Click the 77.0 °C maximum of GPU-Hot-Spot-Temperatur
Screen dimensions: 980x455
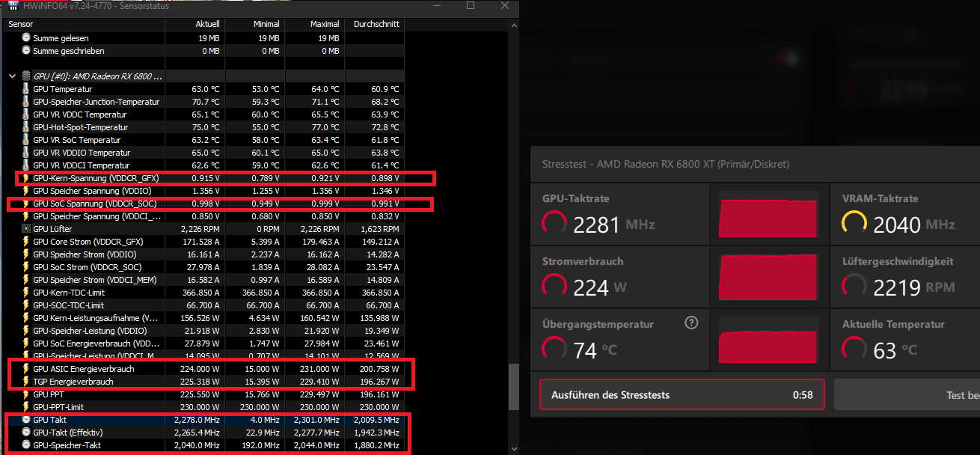[x=325, y=127]
